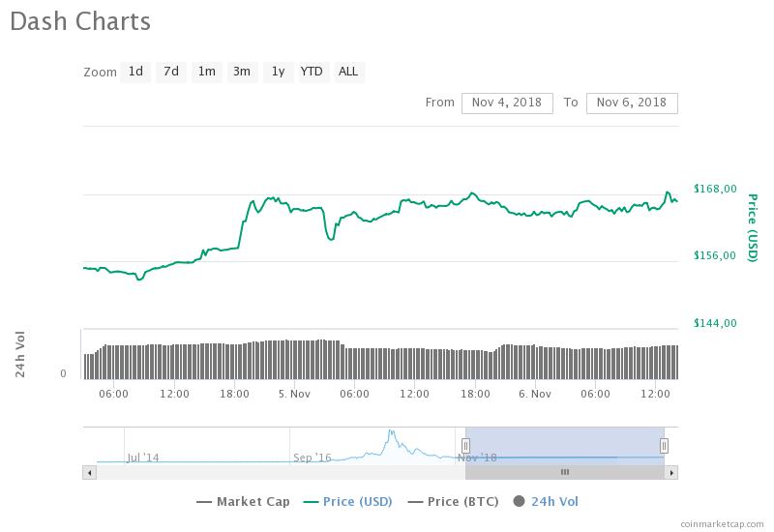This screenshot has height=532, width=774.
Task: Click the $168,00 price axis label
Action: [715, 189]
